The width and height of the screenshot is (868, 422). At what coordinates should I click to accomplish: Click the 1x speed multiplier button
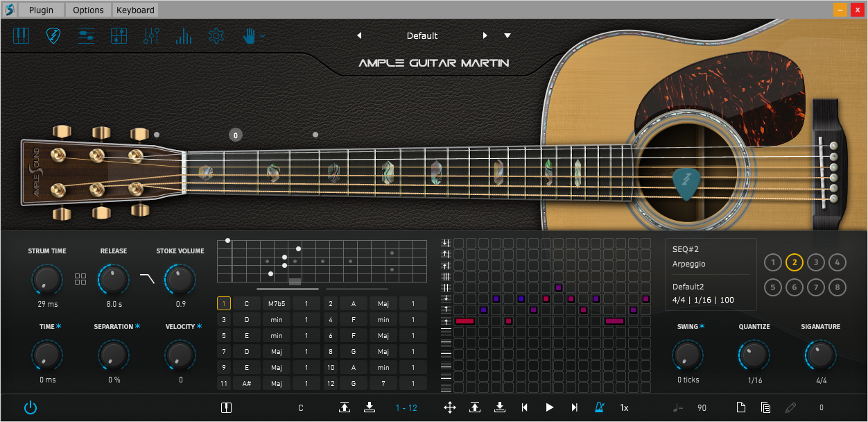(x=624, y=408)
